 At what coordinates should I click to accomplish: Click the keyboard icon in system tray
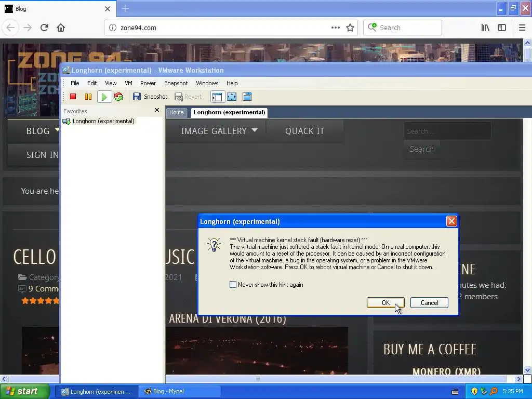coord(455,392)
